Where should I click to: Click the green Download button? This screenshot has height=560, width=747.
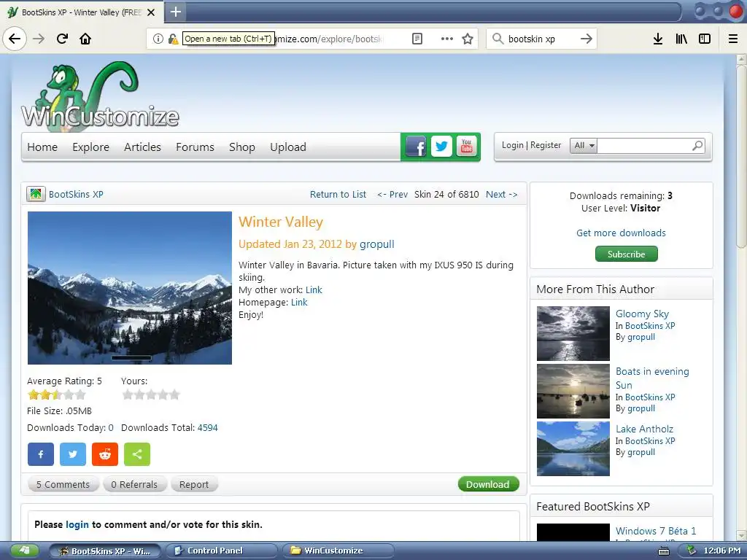click(488, 484)
